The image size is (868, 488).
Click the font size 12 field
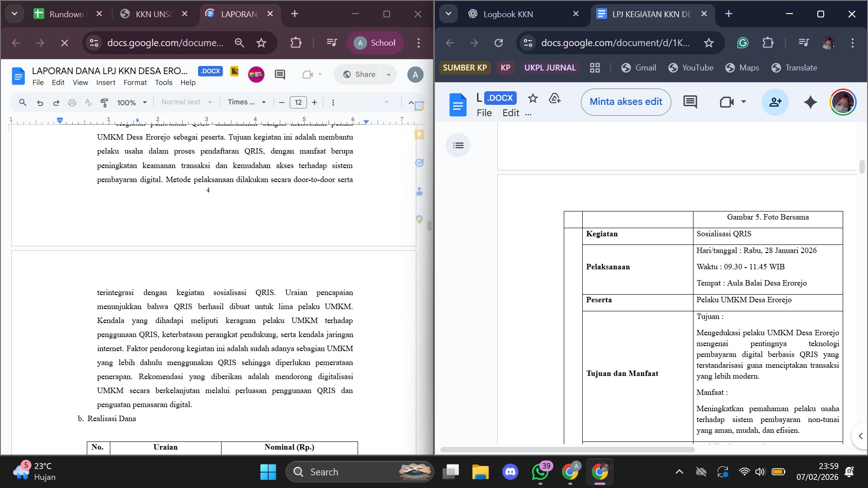pos(298,103)
